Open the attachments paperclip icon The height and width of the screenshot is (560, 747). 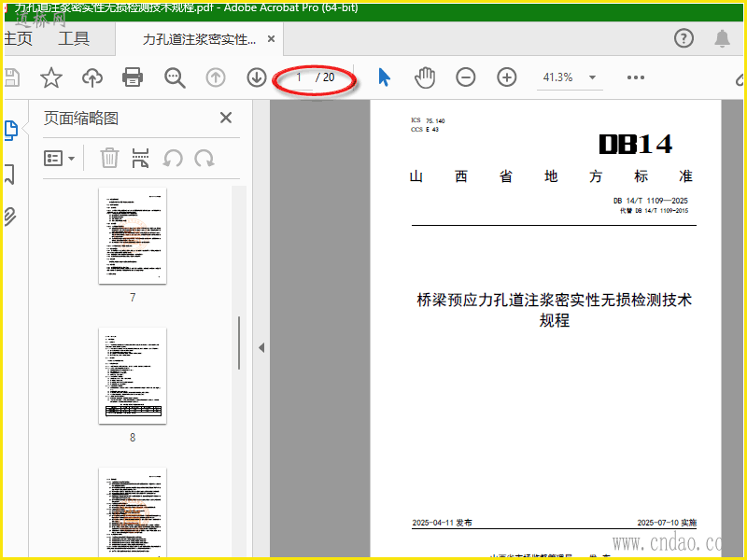tap(10, 217)
